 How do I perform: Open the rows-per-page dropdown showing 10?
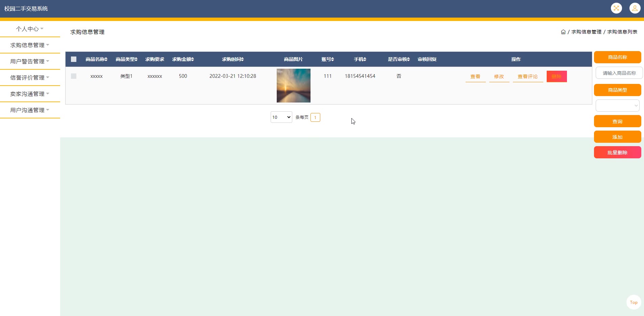click(x=281, y=117)
